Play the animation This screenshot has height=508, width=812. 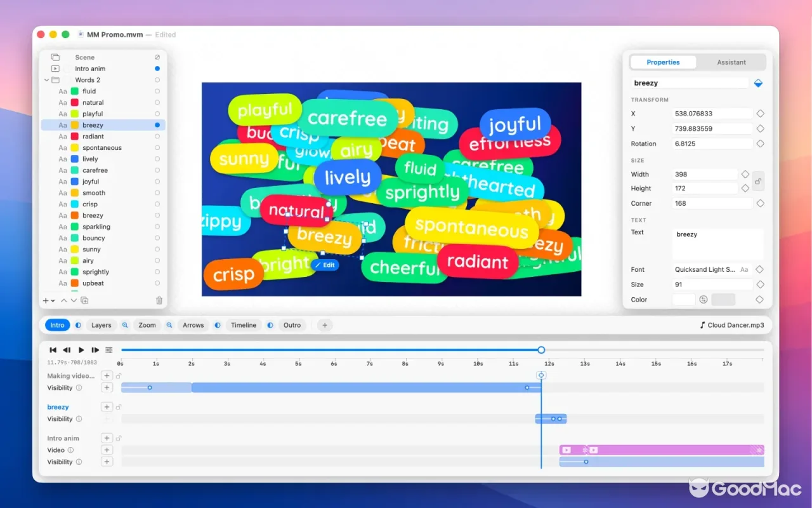(x=81, y=350)
